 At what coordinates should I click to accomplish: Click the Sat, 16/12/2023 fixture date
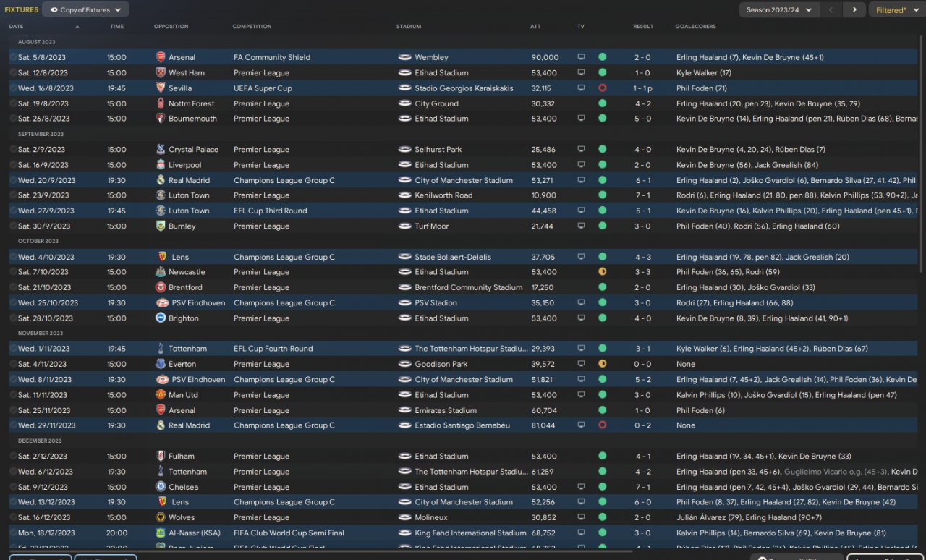[x=44, y=517]
